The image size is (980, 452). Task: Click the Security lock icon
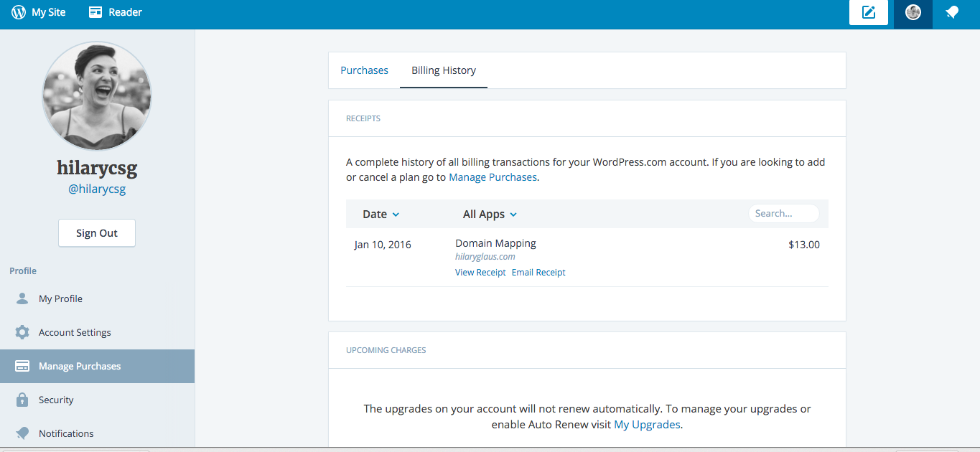[22, 400]
